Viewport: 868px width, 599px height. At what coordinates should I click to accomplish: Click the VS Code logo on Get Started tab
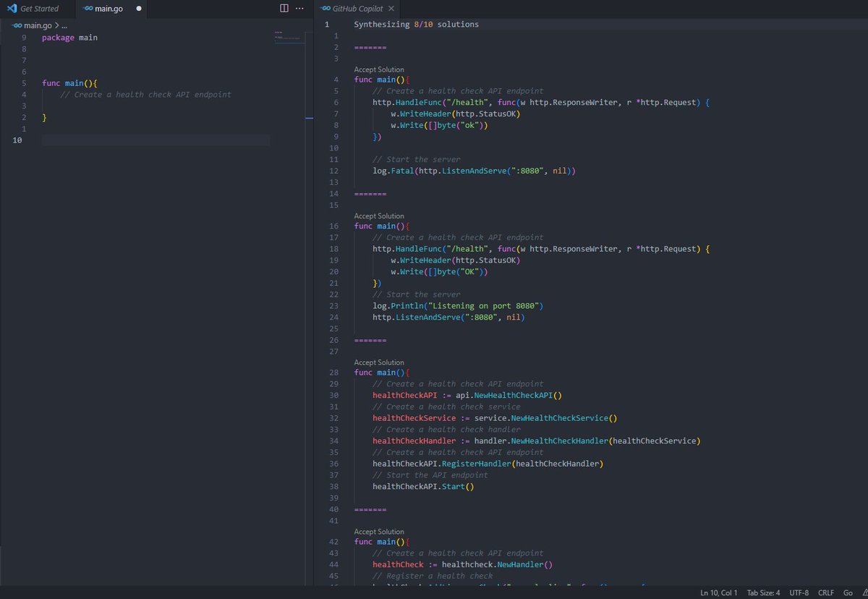[x=12, y=9]
